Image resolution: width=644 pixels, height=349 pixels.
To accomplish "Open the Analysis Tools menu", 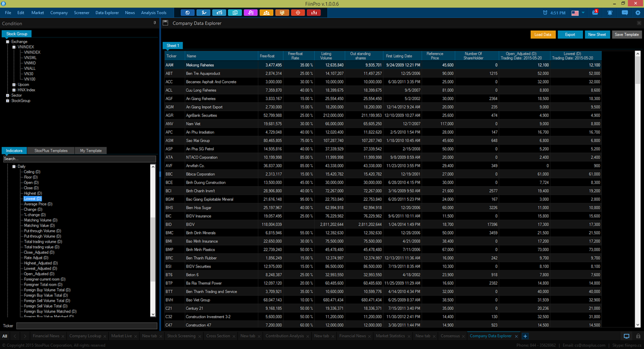I will pyautogui.click(x=153, y=13).
